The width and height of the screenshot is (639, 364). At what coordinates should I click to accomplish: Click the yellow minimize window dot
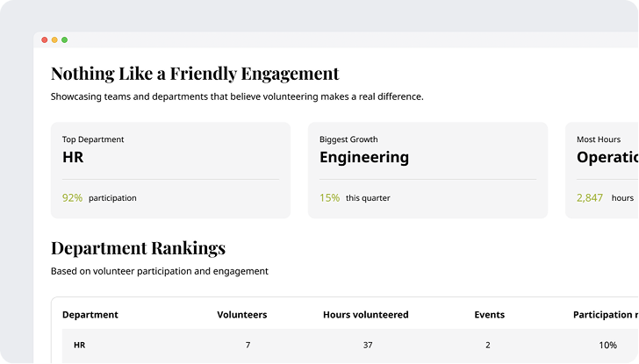pos(54,39)
